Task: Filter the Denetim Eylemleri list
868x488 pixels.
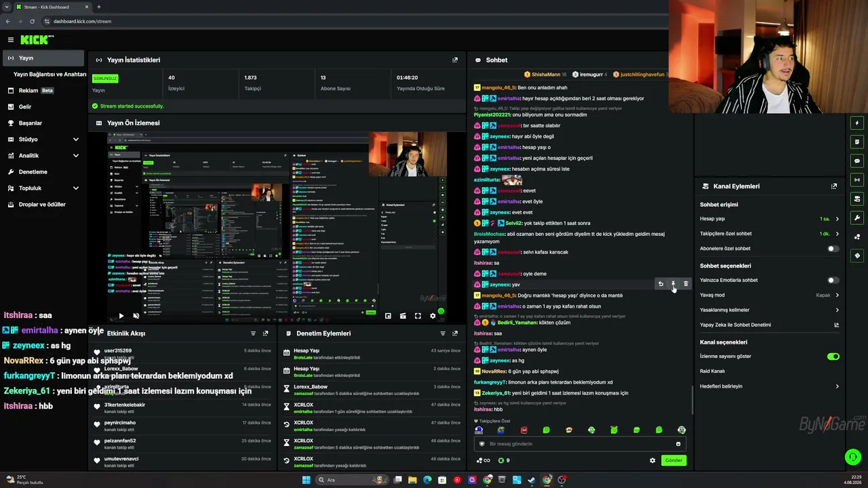Action: [443, 333]
